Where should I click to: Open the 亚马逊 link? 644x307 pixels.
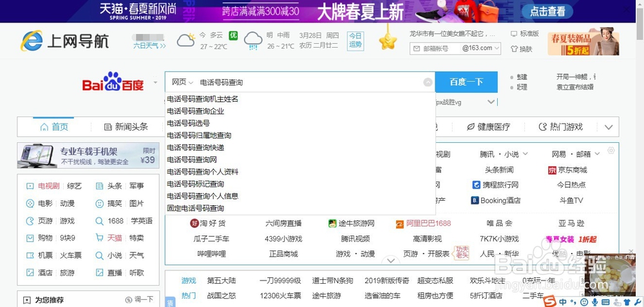point(571,224)
